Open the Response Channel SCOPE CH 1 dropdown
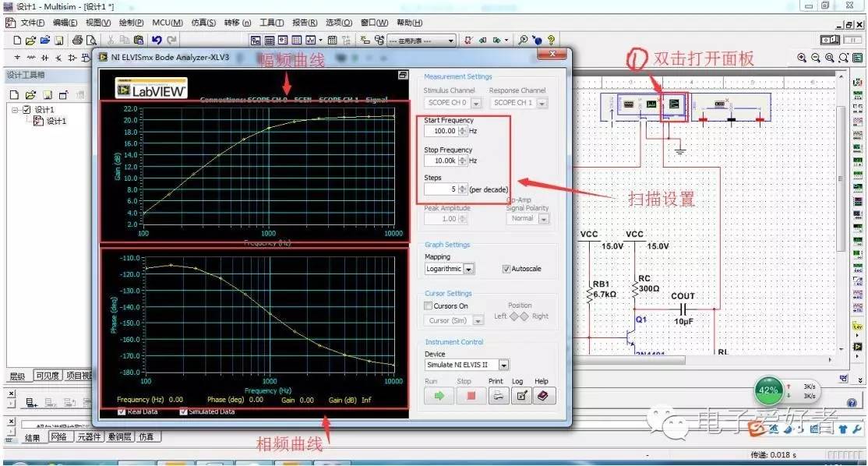This screenshot has height=466, width=868. tap(542, 103)
